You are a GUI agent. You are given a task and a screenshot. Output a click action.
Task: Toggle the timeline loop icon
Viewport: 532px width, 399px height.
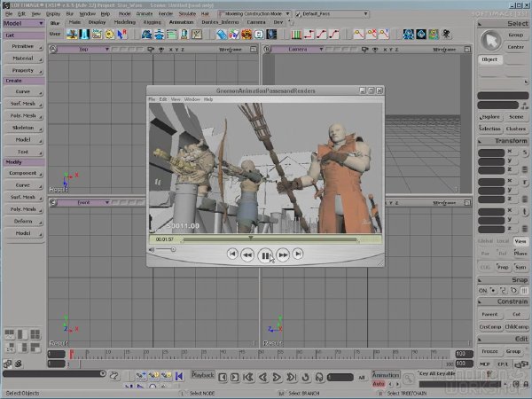305,378
